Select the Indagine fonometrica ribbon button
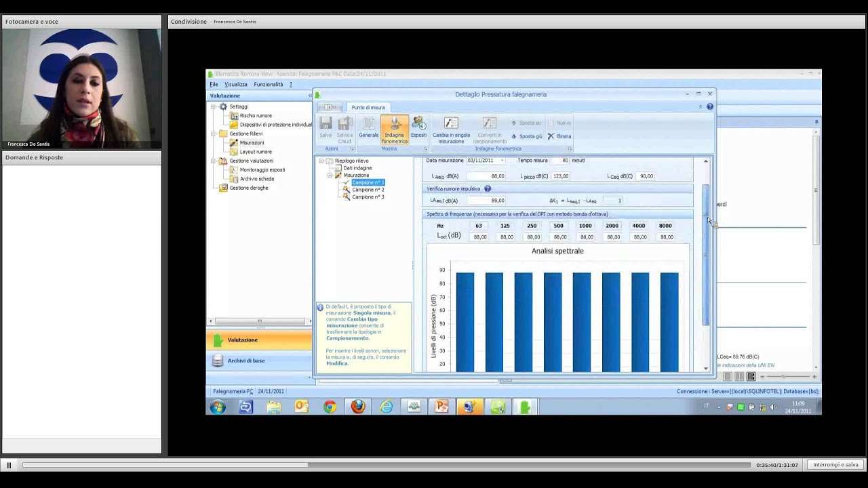Viewport: 868px width, 488px height. pos(394,129)
